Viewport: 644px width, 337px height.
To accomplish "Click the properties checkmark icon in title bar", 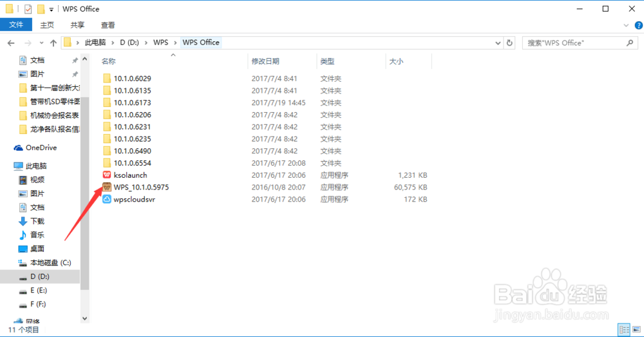I will [28, 9].
